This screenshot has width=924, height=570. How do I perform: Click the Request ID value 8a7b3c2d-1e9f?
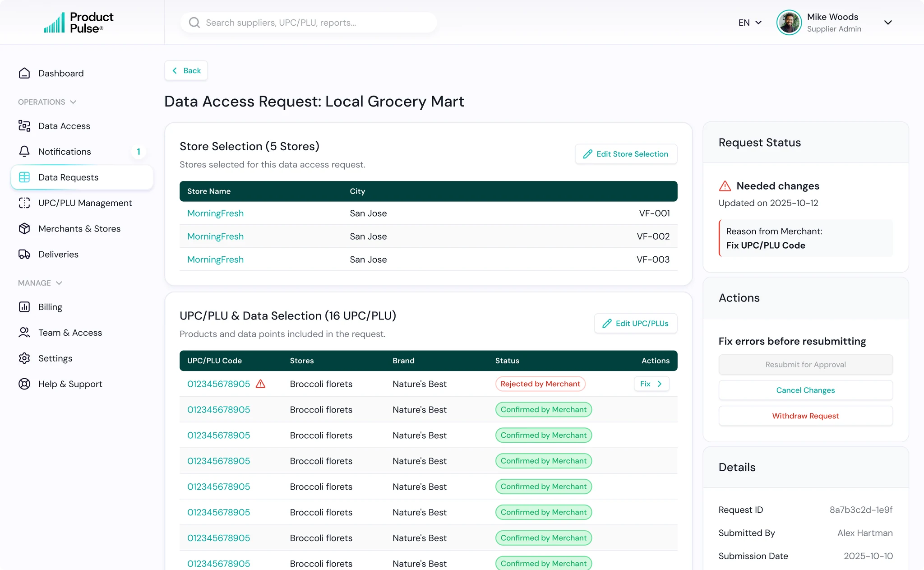pyautogui.click(x=861, y=510)
